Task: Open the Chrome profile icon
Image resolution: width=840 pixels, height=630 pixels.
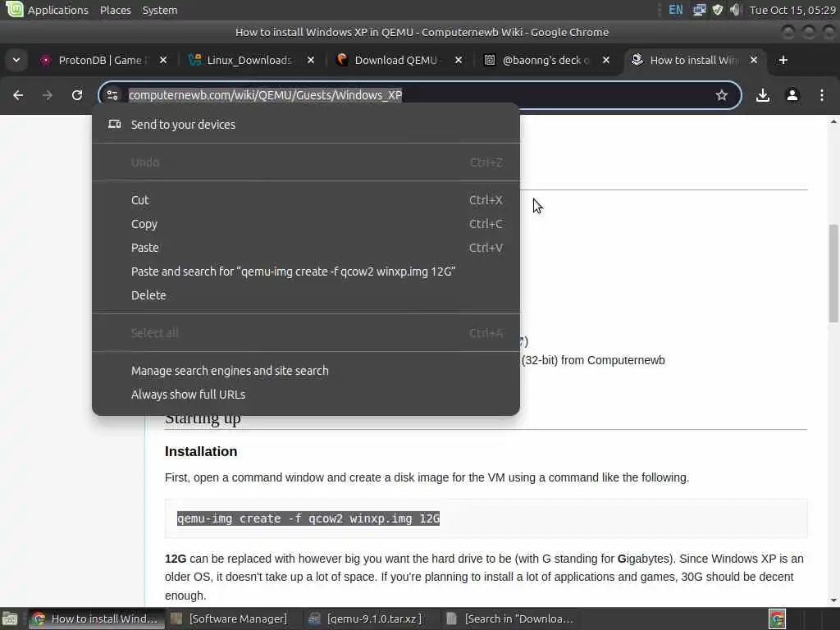Action: 792,95
